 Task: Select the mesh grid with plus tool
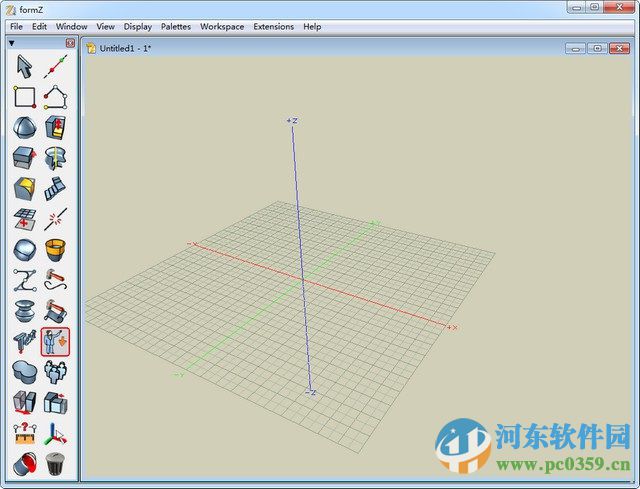[x=24, y=219]
